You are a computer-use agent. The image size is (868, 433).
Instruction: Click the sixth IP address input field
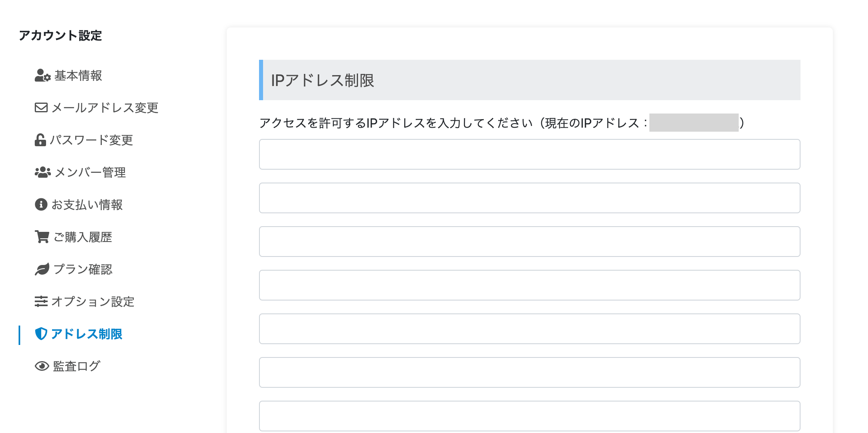(529, 372)
